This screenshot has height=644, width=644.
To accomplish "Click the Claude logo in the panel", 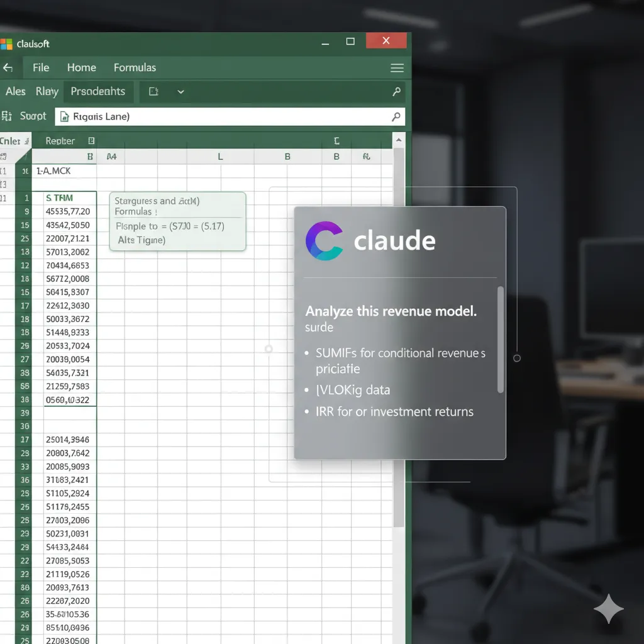I will (325, 241).
